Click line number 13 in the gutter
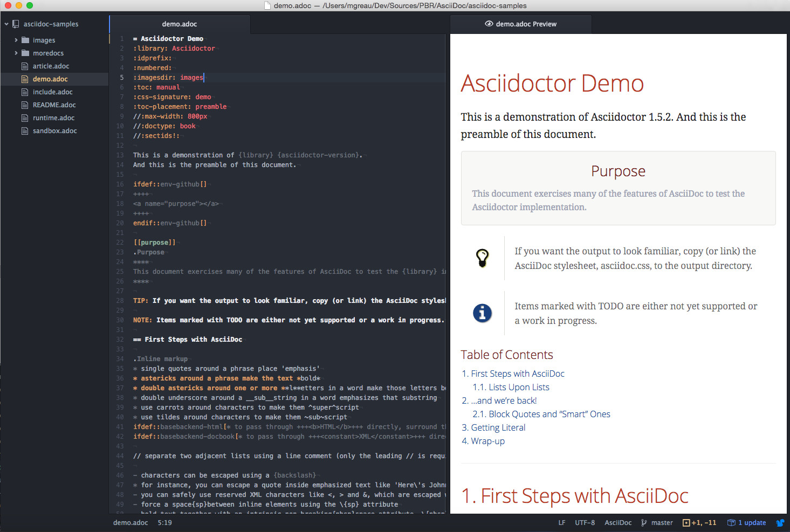The width and height of the screenshot is (790, 532). pyautogui.click(x=120, y=155)
